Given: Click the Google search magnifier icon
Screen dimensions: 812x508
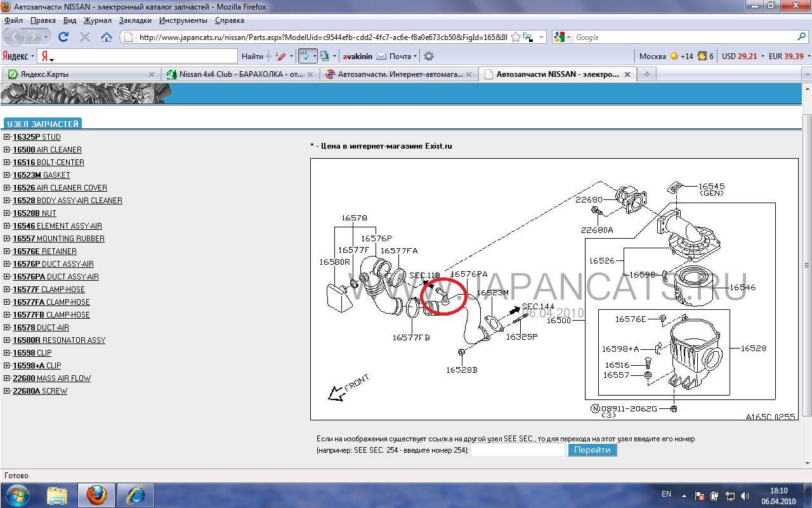Looking at the screenshot, I should pos(801,37).
